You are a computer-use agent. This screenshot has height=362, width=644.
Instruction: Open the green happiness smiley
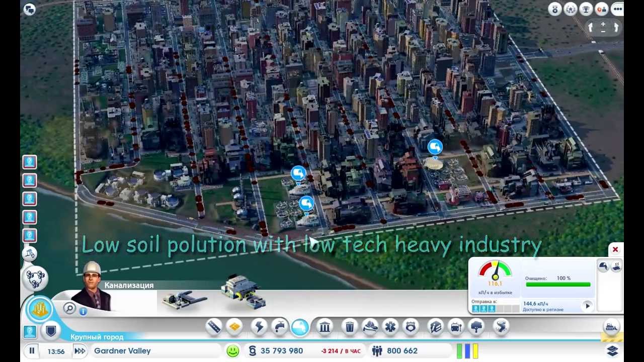[232, 351]
